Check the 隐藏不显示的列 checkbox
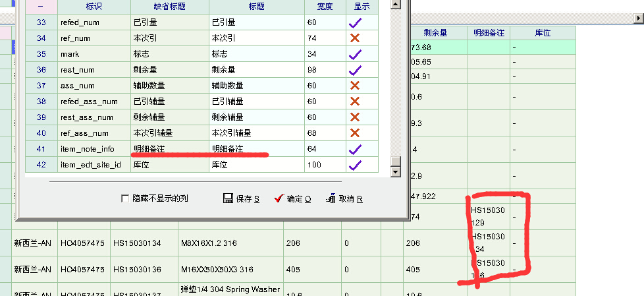Screen dimensions: 644x296 [x=125, y=198]
